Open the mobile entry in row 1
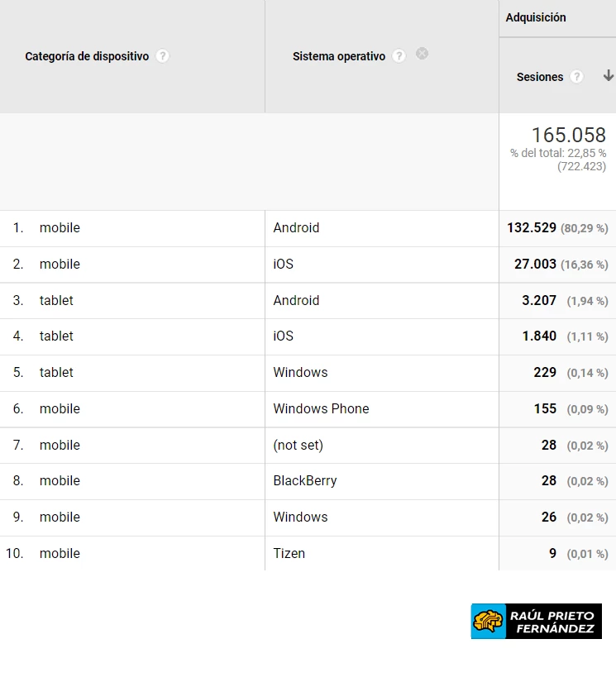 (60, 228)
